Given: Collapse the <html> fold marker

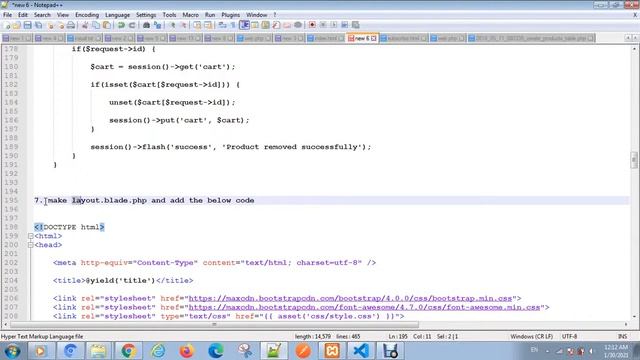Looking at the screenshot, I should coord(31,236).
